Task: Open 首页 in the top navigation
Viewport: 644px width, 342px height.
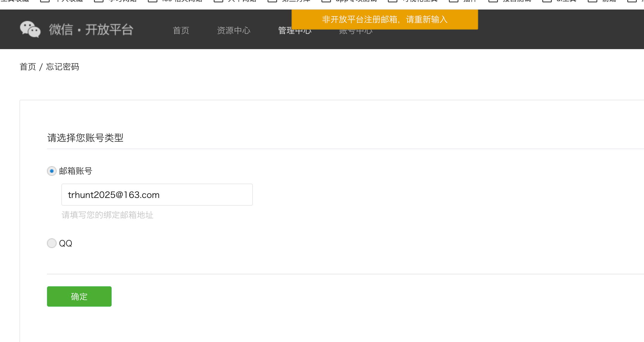Action: coord(181,31)
